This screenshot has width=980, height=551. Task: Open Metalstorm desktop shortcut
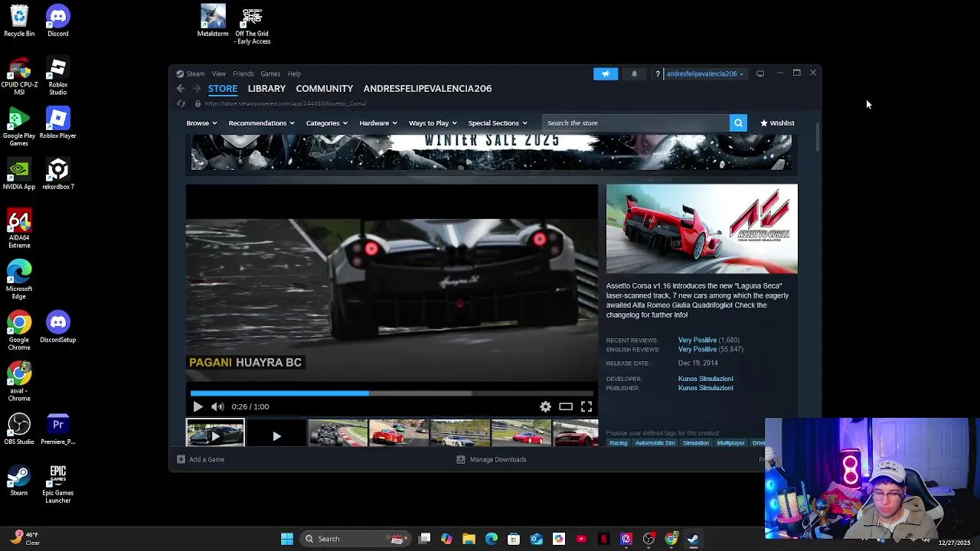coord(213,21)
